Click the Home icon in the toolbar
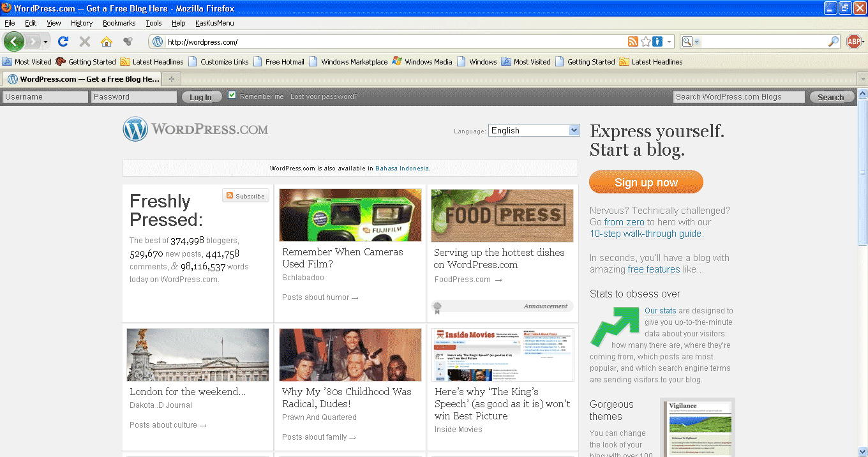Viewport: 868px width, 457px height. (107, 41)
